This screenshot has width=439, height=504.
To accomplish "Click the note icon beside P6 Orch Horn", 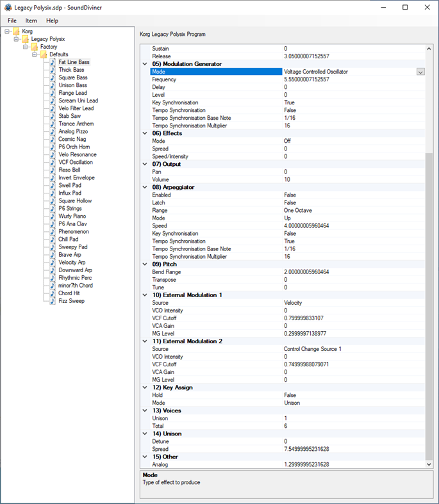I will [53, 147].
